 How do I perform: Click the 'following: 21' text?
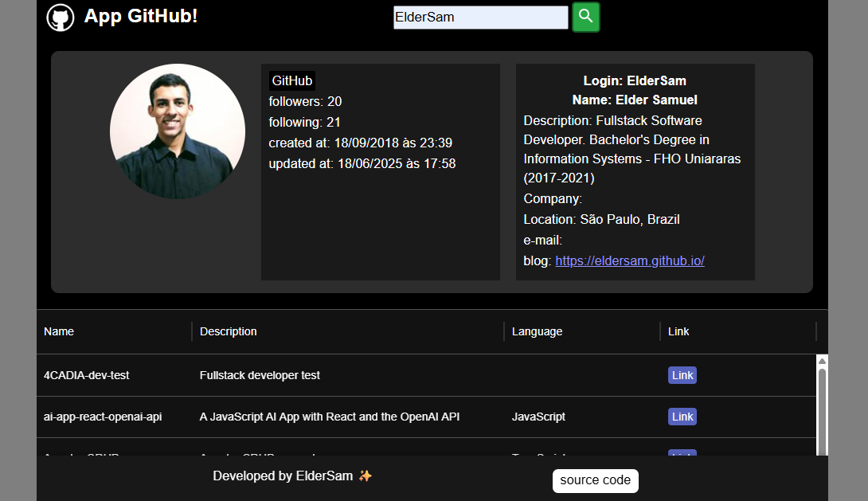tap(304, 123)
